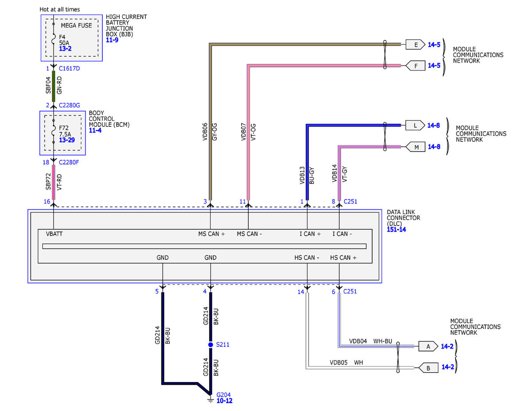Click the VBATT pin label in DLC
Viewport: 532px width, 411px height.
[x=55, y=234]
